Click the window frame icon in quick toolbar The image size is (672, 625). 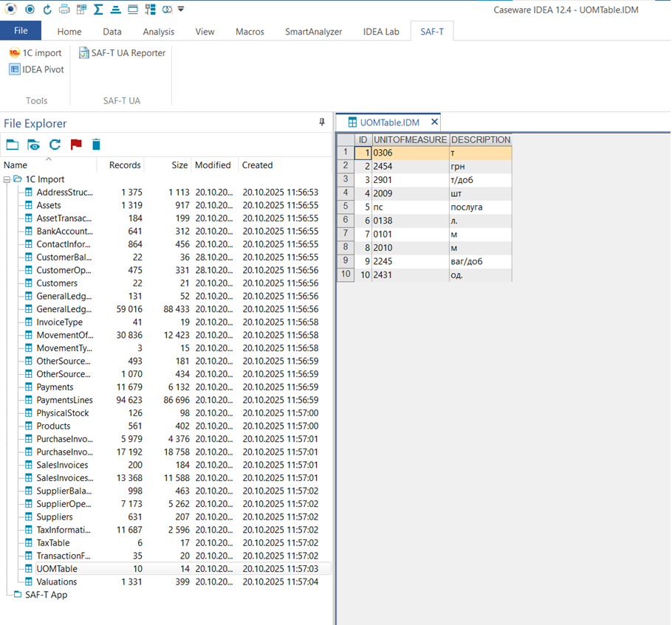pyautogui.click(x=133, y=9)
